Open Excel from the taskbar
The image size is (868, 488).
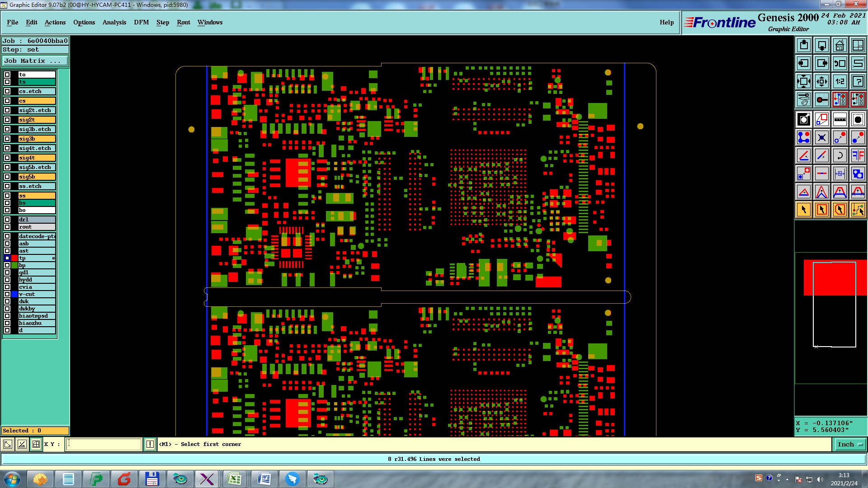click(235, 479)
